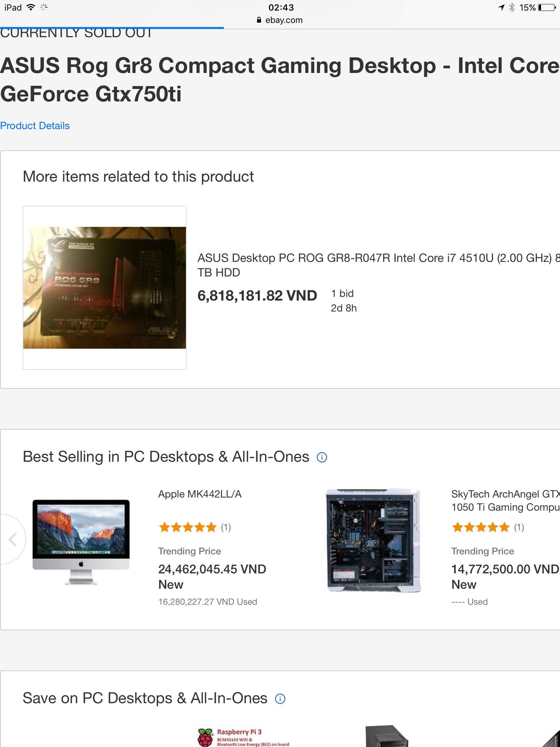
Task: Click the 16,280,227.27 VND Used price
Action: click(x=207, y=602)
